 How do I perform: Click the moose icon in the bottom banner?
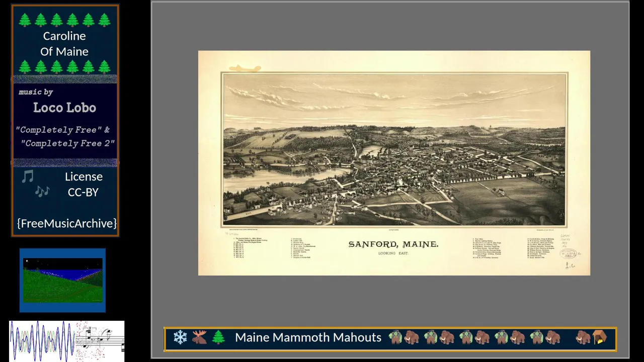coord(199,337)
